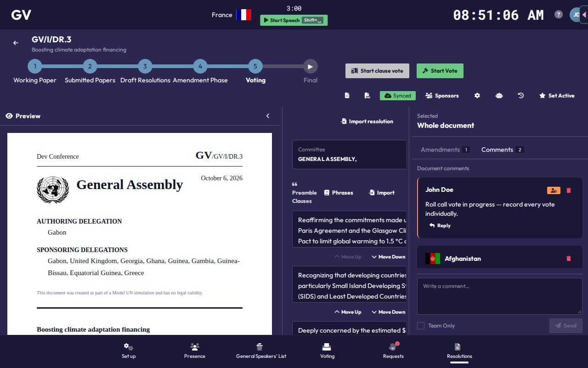Open Presence in the bottom navigation
The height and width of the screenshot is (368, 588).
pos(195,351)
